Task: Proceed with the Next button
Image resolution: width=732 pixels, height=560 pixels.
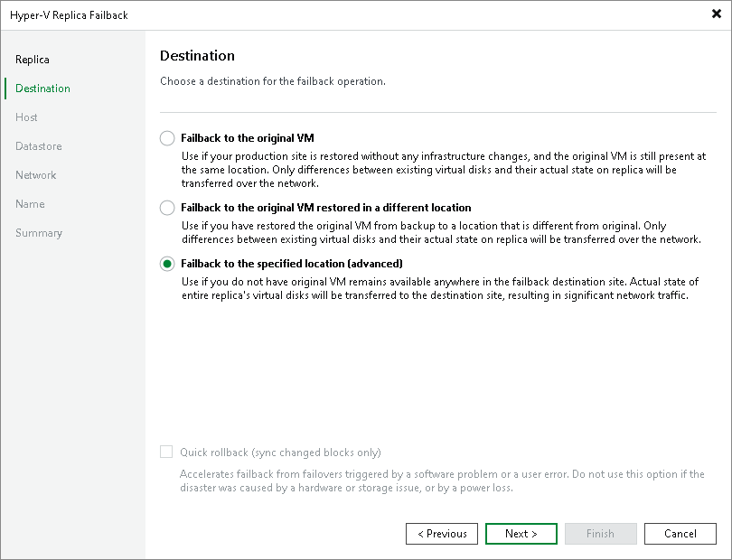Action: point(521,534)
